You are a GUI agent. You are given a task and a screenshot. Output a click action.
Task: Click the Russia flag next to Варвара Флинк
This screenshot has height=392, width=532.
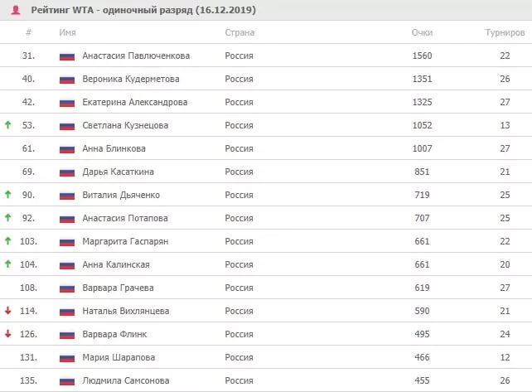click(67, 335)
